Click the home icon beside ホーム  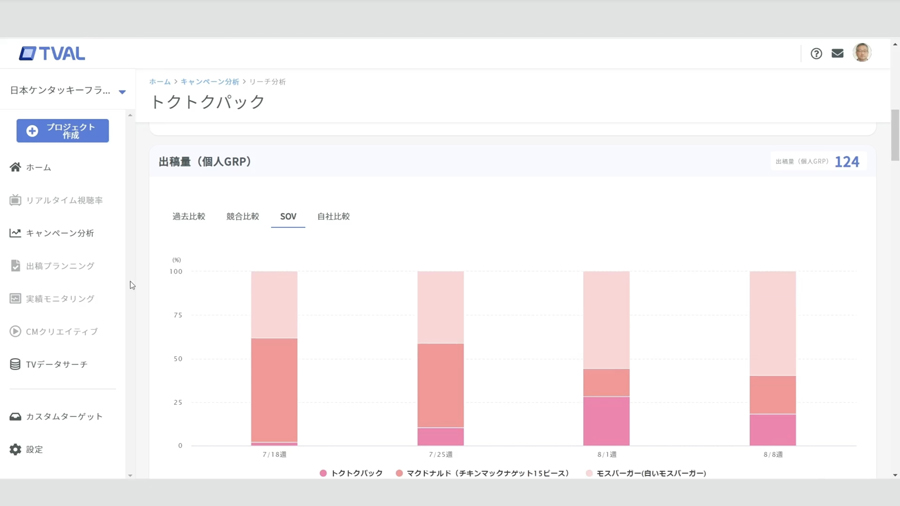tap(15, 167)
